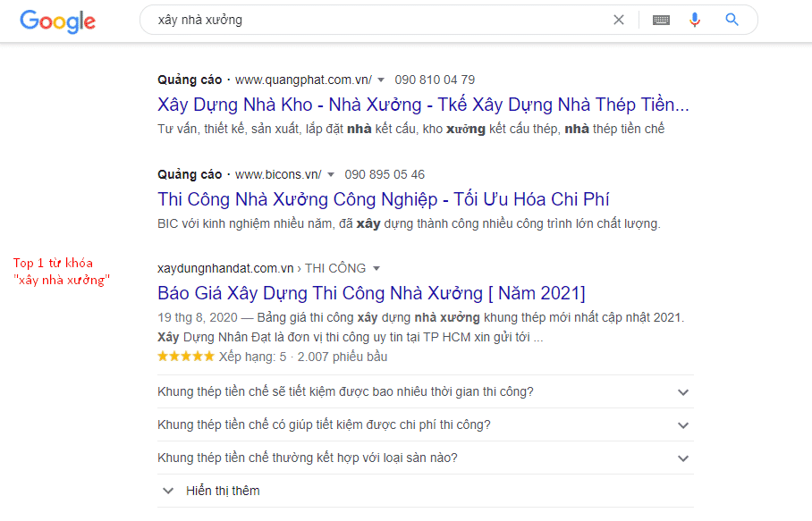Click phone number 090 895 05 46

click(x=385, y=174)
